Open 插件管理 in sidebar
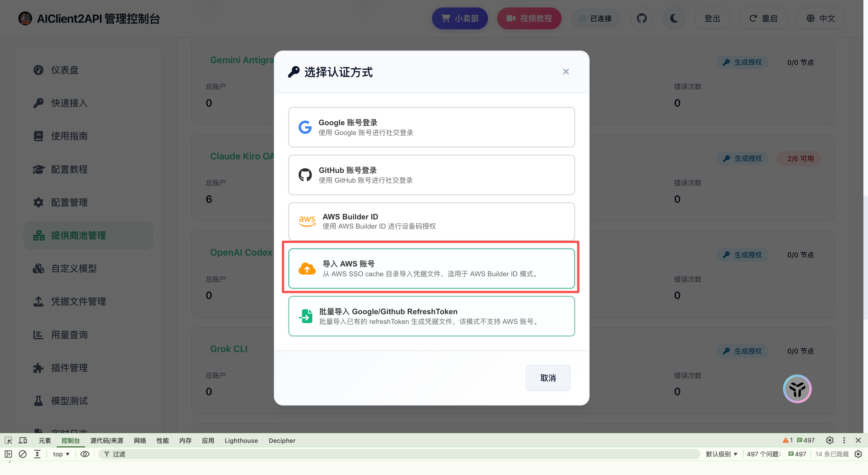Viewport: 868px width, 475px height. (88, 368)
